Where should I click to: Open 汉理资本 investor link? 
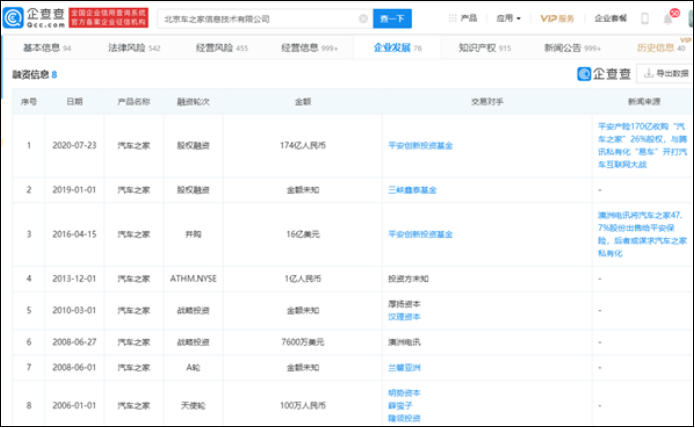[404, 317]
